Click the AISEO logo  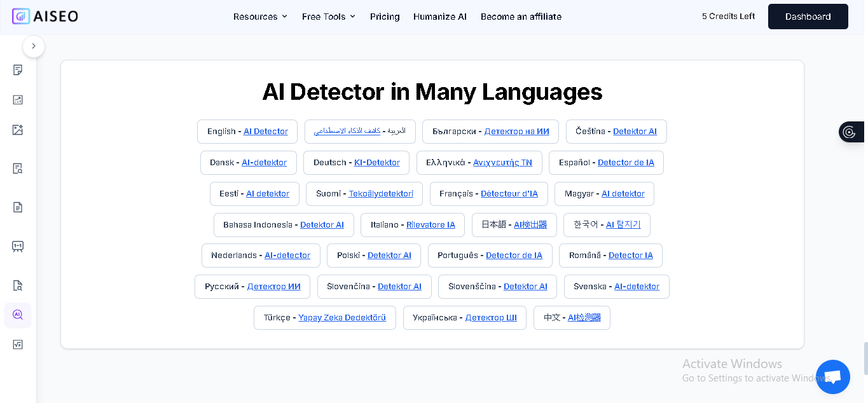(x=45, y=17)
